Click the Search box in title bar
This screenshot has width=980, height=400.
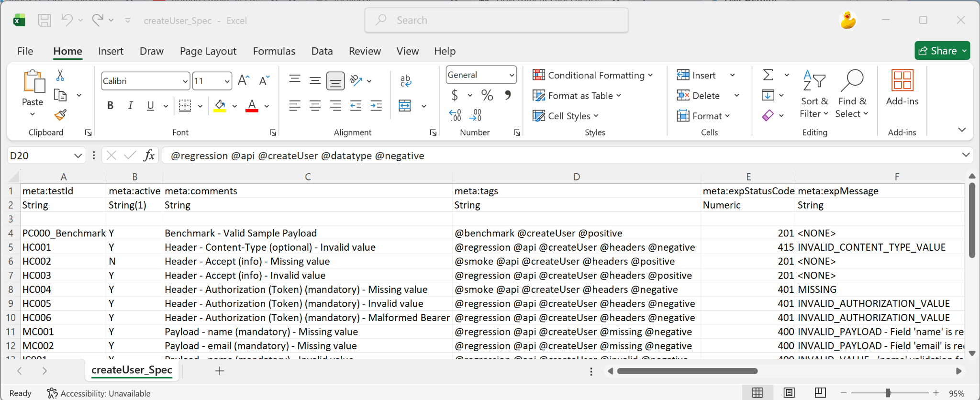click(496, 20)
